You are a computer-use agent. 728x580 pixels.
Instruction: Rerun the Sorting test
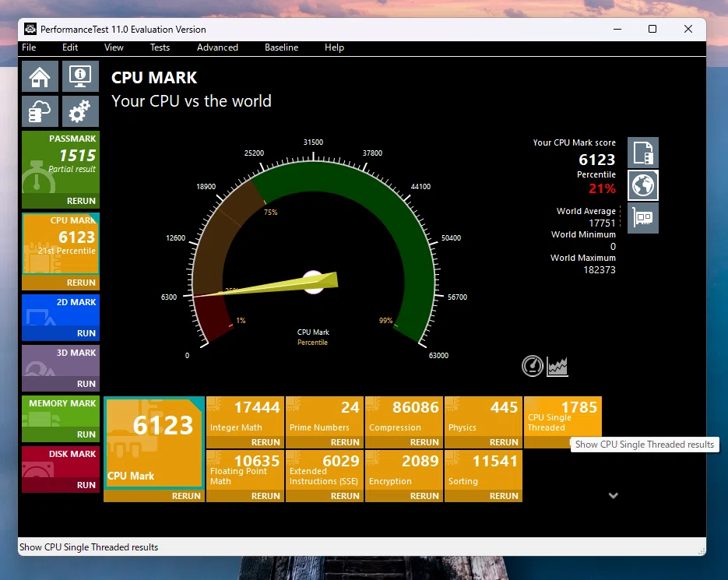(x=484, y=496)
